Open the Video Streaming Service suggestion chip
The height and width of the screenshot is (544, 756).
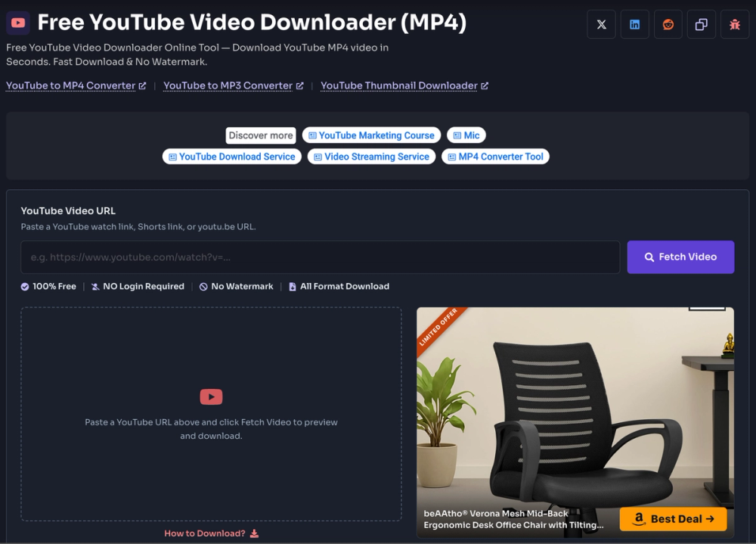coord(371,157)
